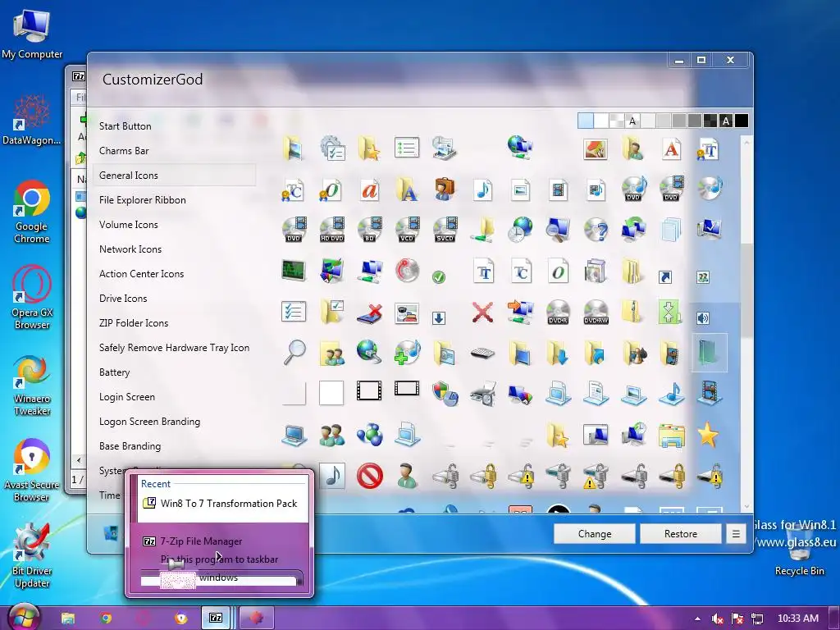
Task: Open the Action Center Icons section
Action: pos(141,274)
